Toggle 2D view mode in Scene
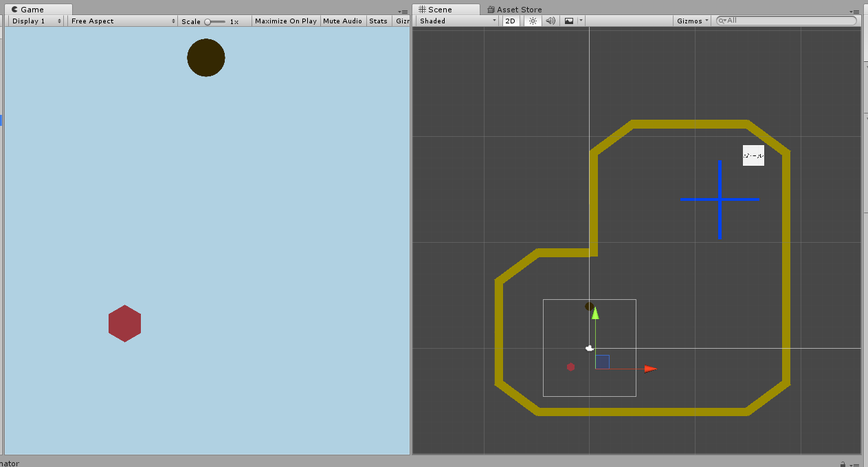 click(511, 21)
